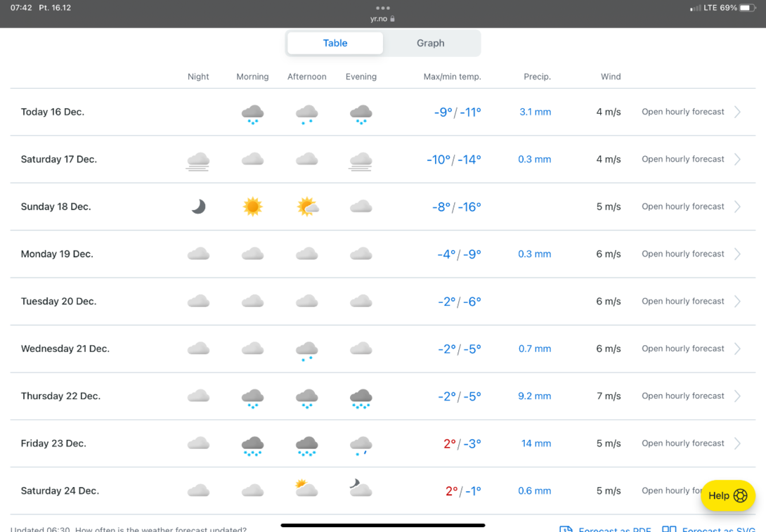The width and height of the screenshot is (766, 532).
Task: Expand the chevron for Friday 23 Dec. row
Action: coord(738,443)
